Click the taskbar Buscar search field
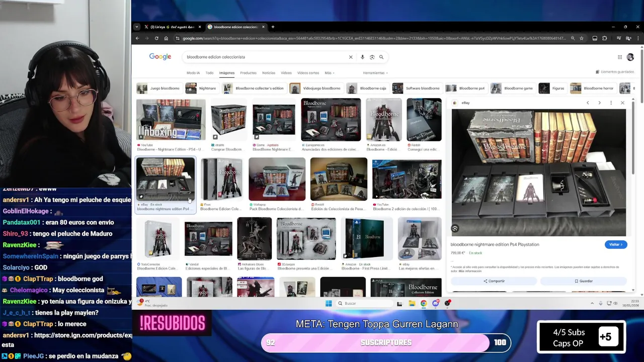This screenshot has width=644, height=362. coord(364,303)
